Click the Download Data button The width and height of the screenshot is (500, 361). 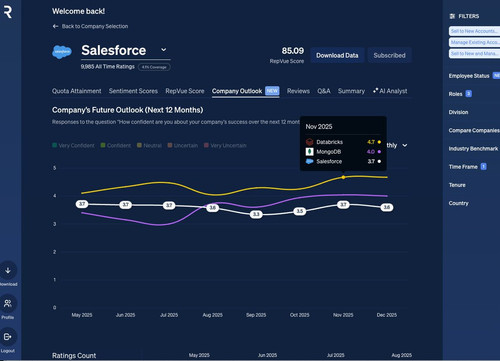[337, 55]
